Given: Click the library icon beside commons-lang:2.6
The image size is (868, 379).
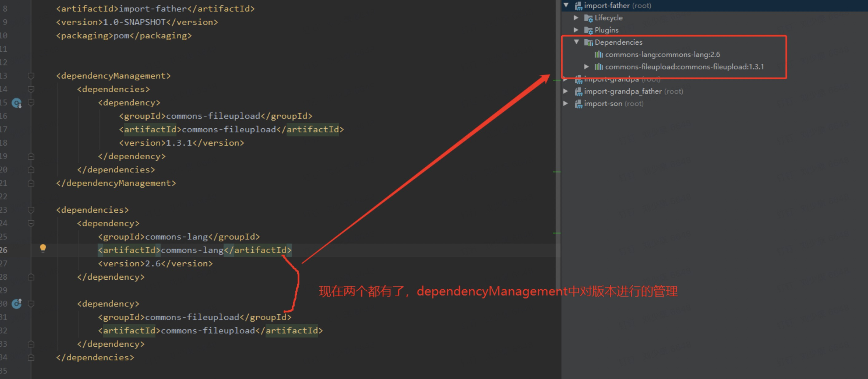Looking at the screenshot, I should (x=599, y=54).
